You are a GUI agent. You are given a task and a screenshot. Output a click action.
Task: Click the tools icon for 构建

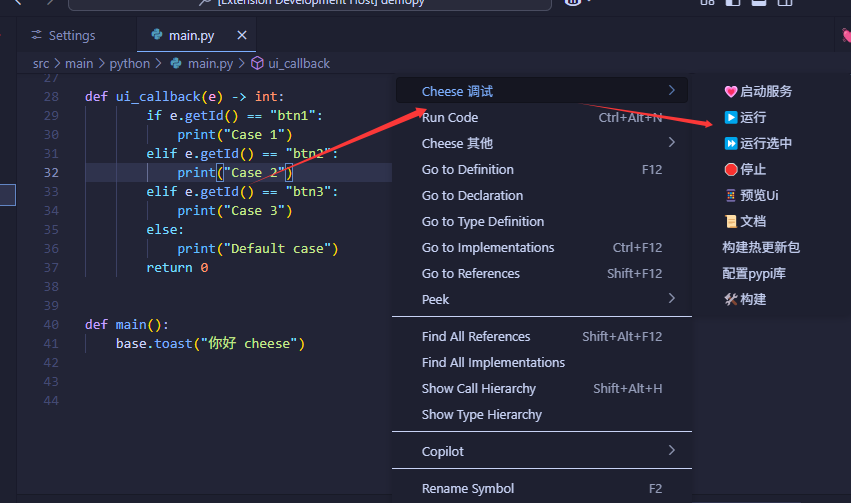[x=731, y=300]
